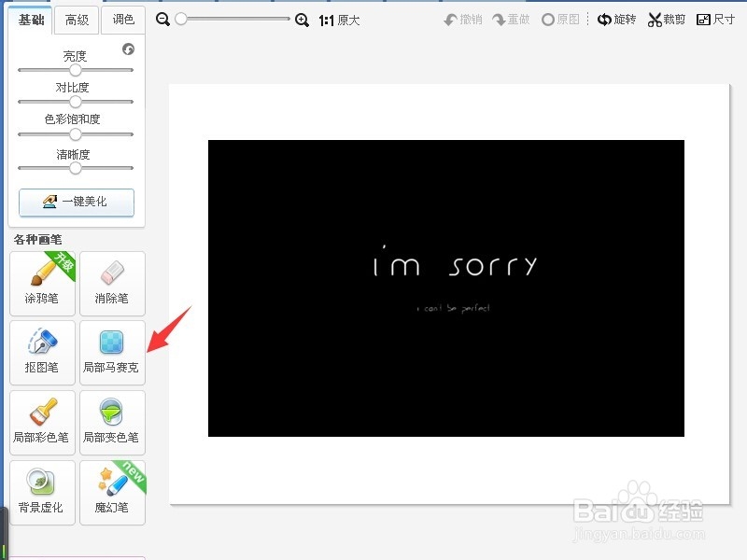Select the 消除笔 eraser pen tool

pyautogui.click(x=112, y=284)
